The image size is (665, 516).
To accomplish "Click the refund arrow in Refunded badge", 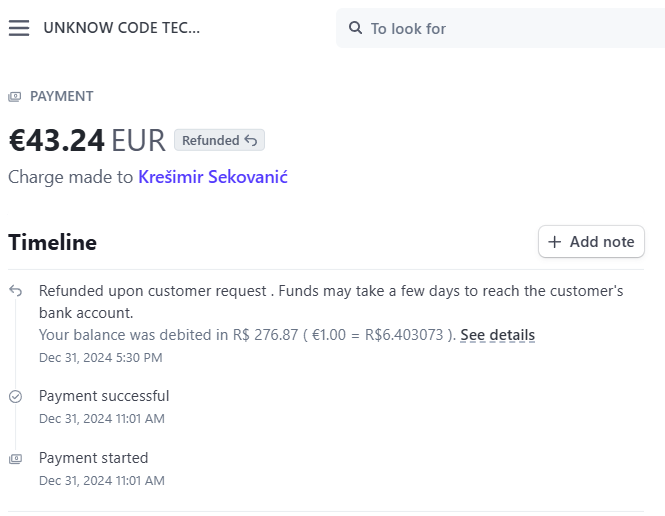I will [251, 140].
